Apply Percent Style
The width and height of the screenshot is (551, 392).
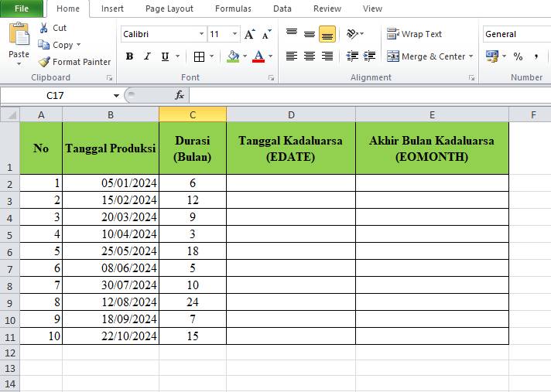pos(518,56)
